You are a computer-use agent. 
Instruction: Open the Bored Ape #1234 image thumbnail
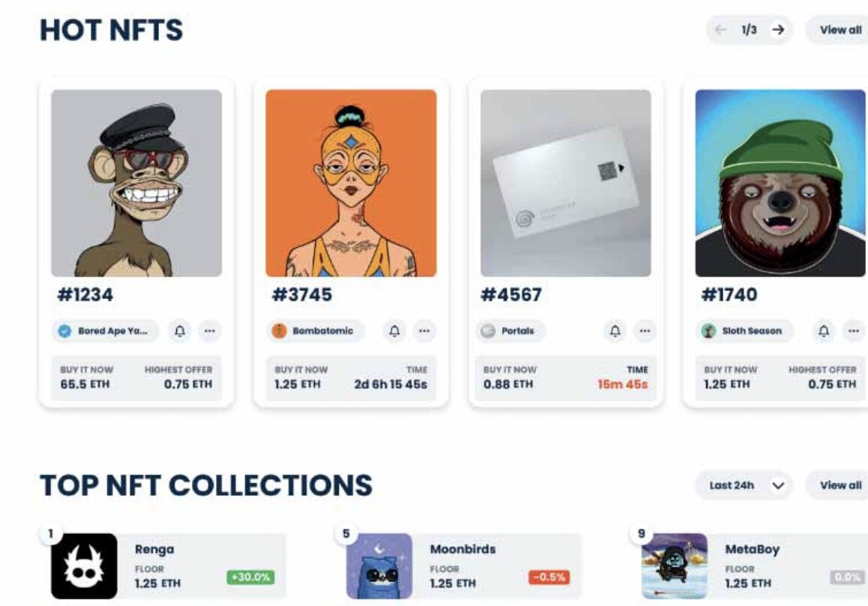click(136, 183)
